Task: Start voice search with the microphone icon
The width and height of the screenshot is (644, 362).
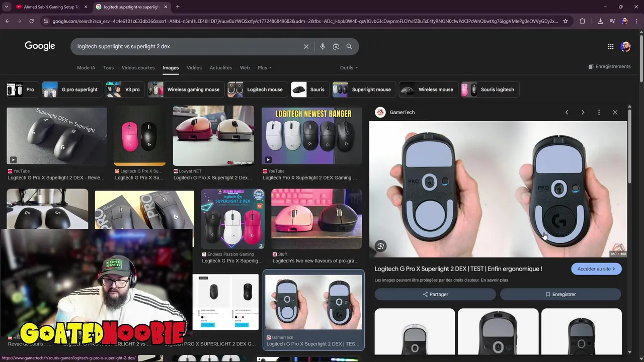Action: pos(323,46)
